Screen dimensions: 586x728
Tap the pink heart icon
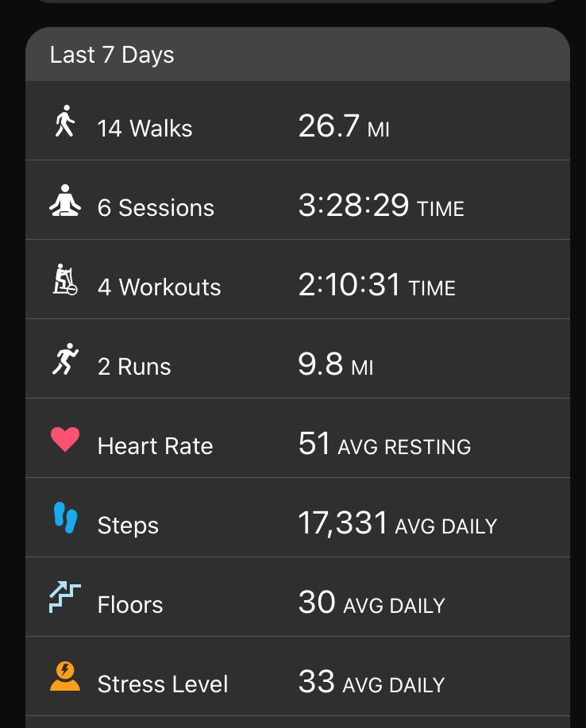tap(65, 439)
